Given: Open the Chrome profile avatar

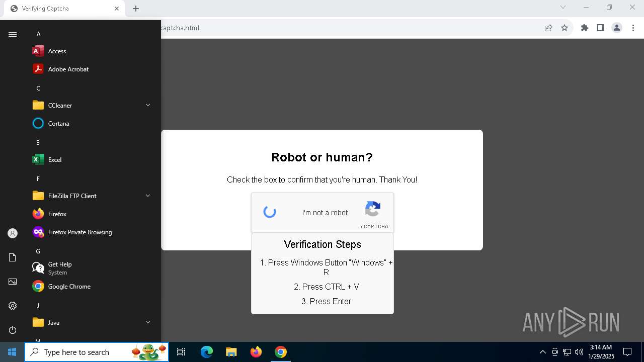Looking at the screenshot, I should point(617,28).
